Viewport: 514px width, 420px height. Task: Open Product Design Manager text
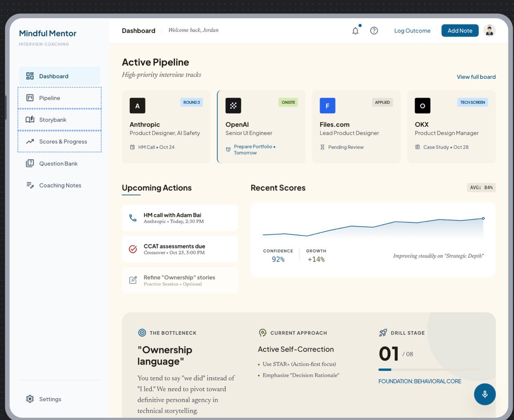[x=447, y=133]
